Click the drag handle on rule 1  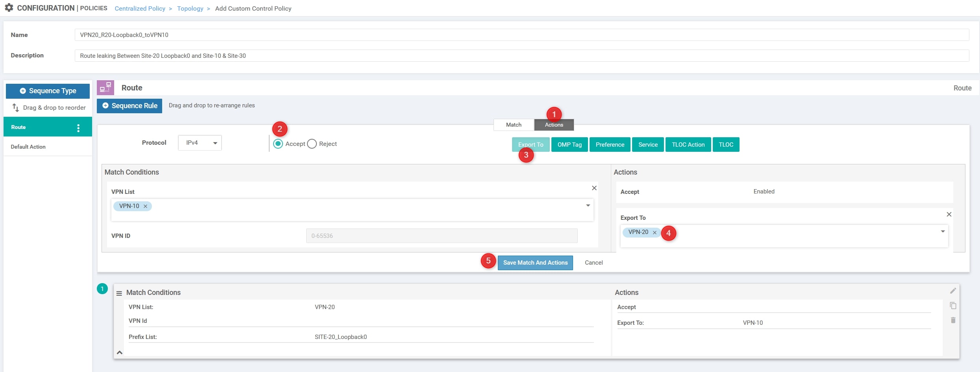tap(119, 293)
